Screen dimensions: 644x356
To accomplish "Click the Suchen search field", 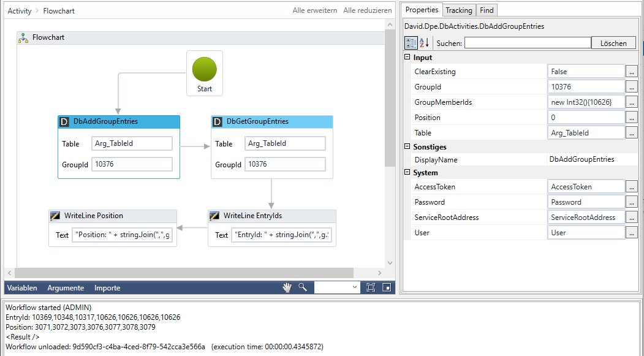I will pyautogui.click(x=528, y=43).
